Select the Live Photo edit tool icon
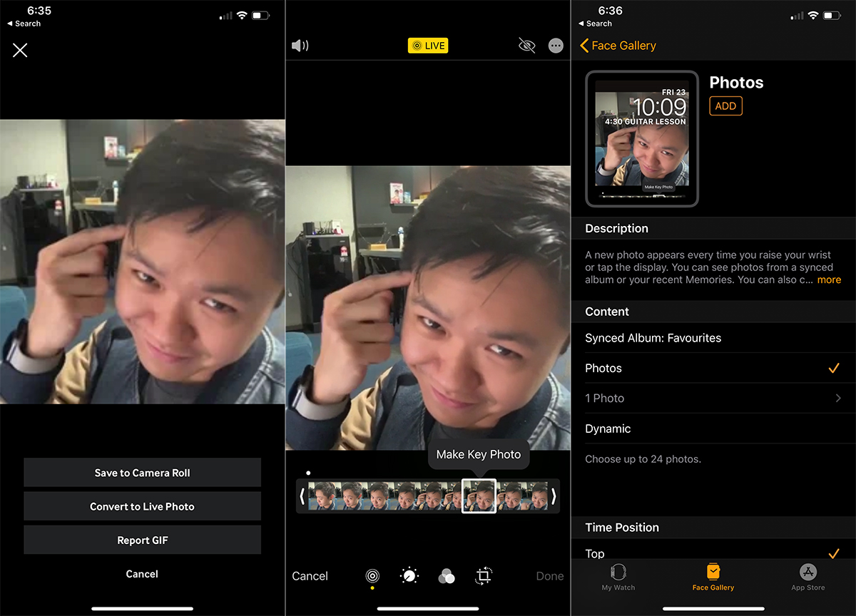 [x=372, y=576]
